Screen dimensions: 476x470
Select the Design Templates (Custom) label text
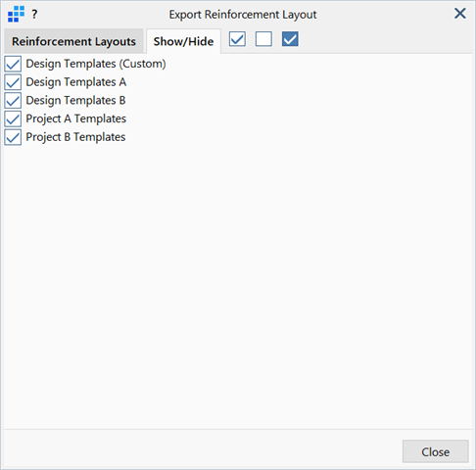click(96, 64)
